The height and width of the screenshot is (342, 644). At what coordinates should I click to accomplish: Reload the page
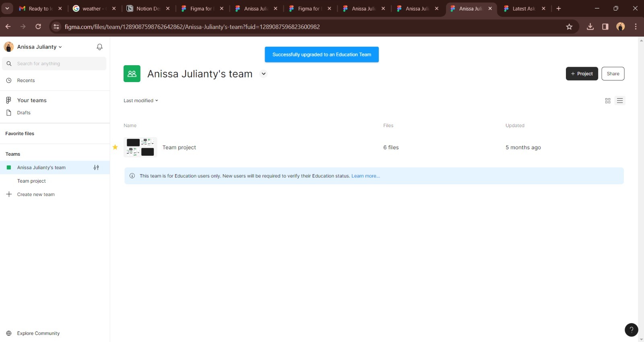38,27
